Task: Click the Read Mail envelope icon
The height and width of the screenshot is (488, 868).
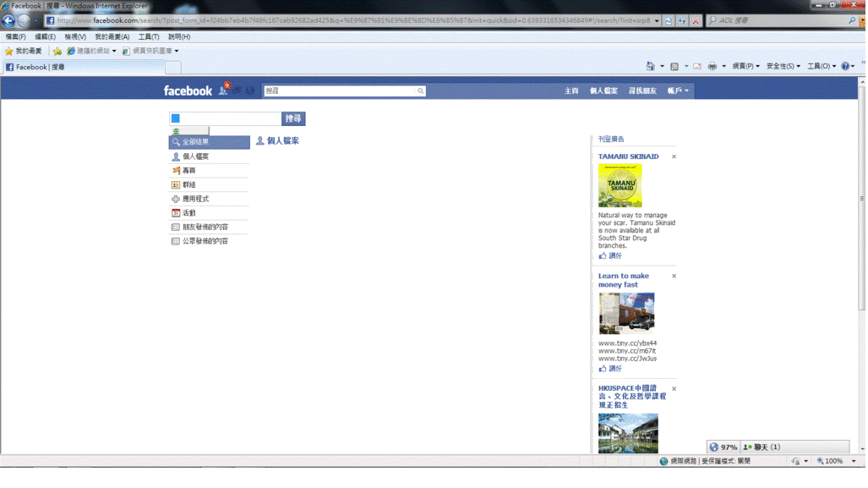Action: pos(697,66)
